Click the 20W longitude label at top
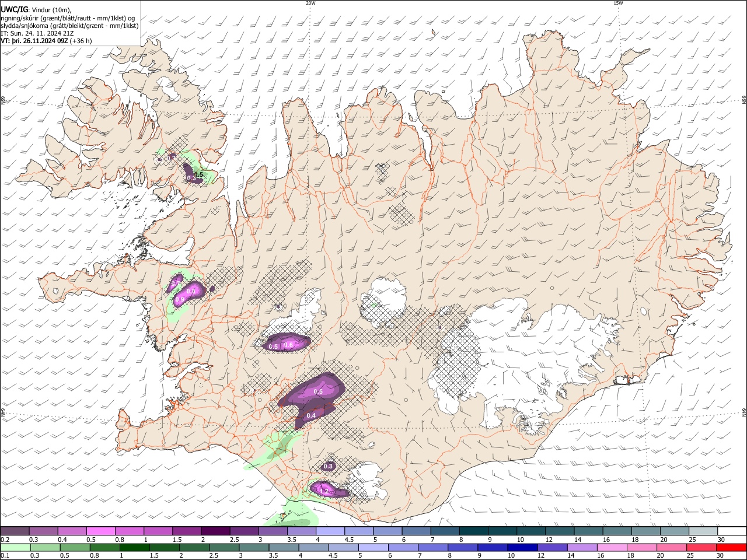747x560 pixels. 310,3
